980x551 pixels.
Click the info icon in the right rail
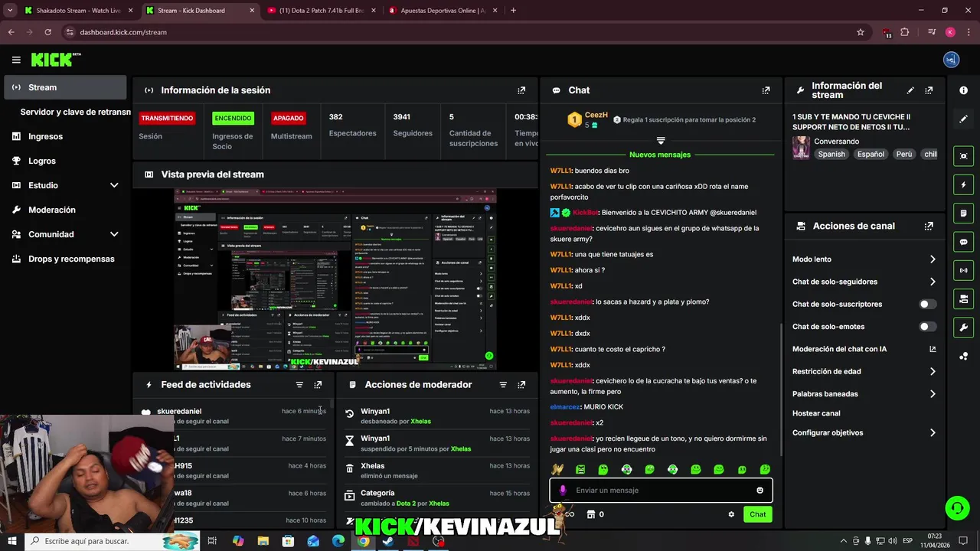click(x=963, y=90)
